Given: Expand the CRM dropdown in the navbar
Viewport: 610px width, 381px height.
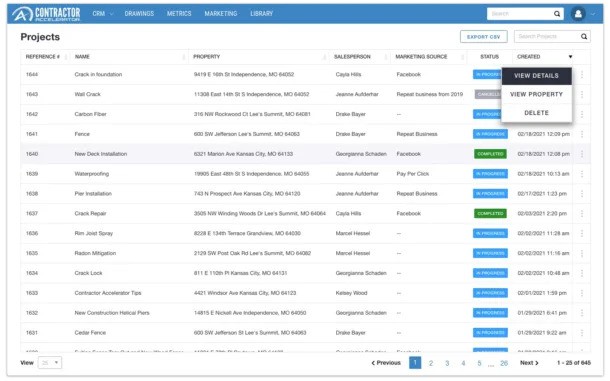Looking at the screenshot, I should click(103, 14).
